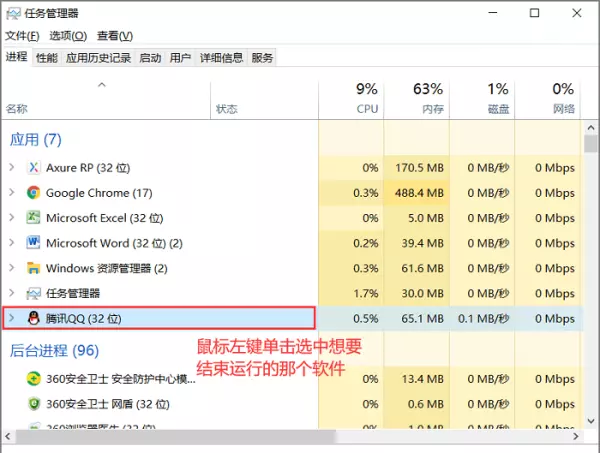Switch to the 性能 tab
Image resolution: width=600 pixels, height=453 pixels.
pos(47,58)
